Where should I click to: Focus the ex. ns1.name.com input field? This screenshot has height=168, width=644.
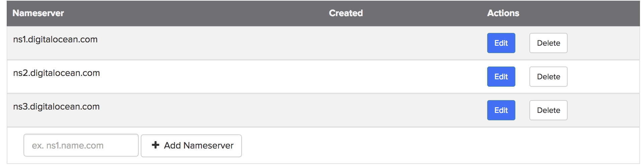81,145
